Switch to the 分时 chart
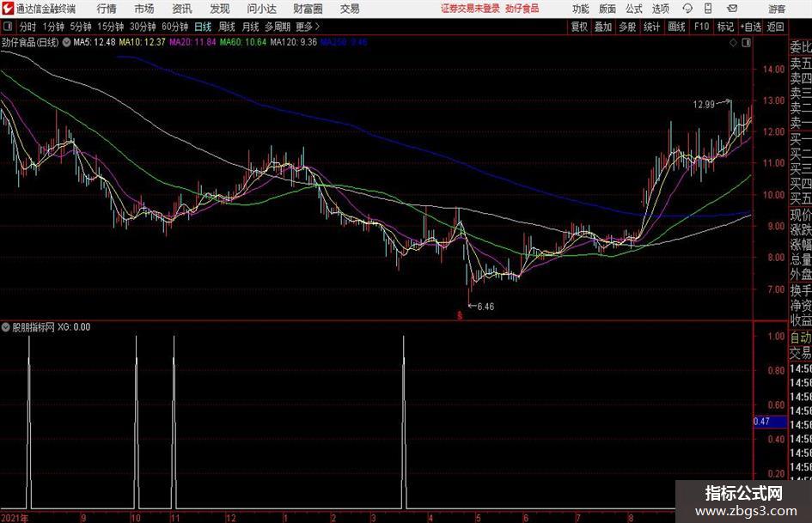 (x=27, y=27)
